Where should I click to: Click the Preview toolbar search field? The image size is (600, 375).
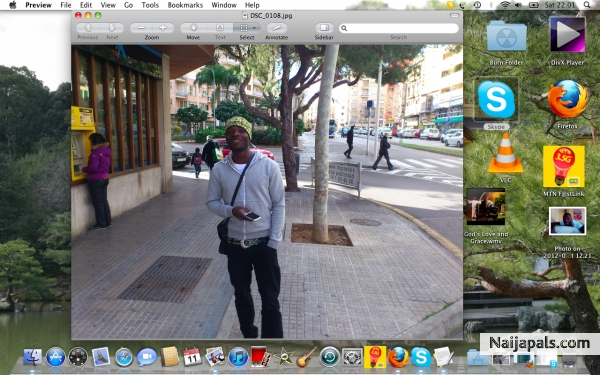pyautogui.click(x=399, y=28)
